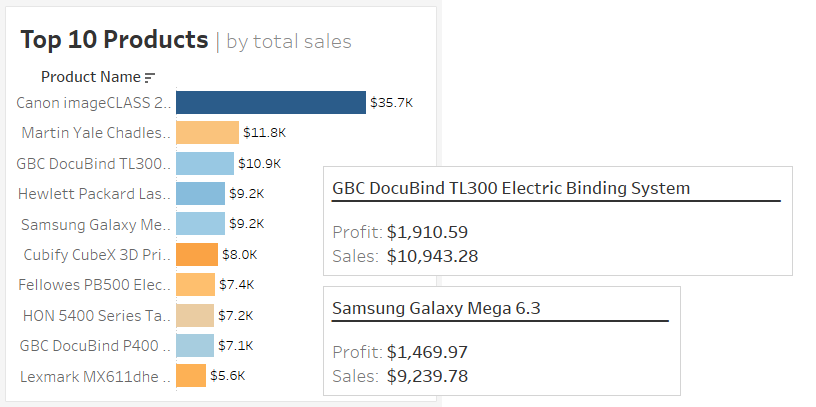Image resolution: width=816 pixels, height=407 pixels.
Task: Click the sort icon beside Product Name
Action: click(150, 77)
